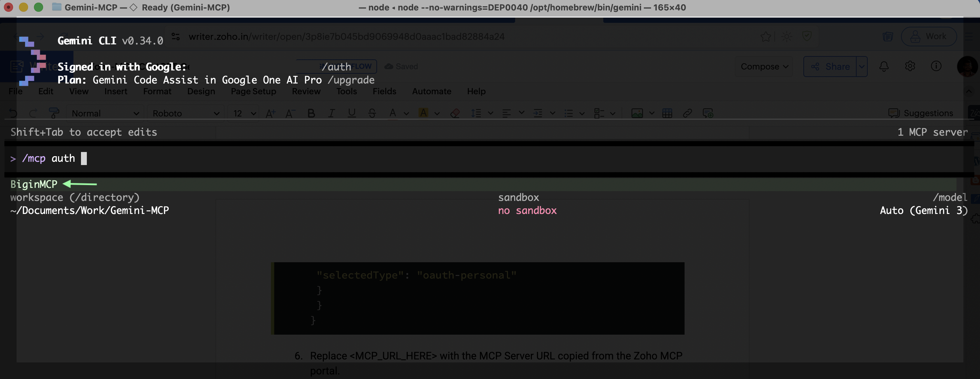Click the format painter icon
This screenshot has height=379, width=980.
click(54, 113)
